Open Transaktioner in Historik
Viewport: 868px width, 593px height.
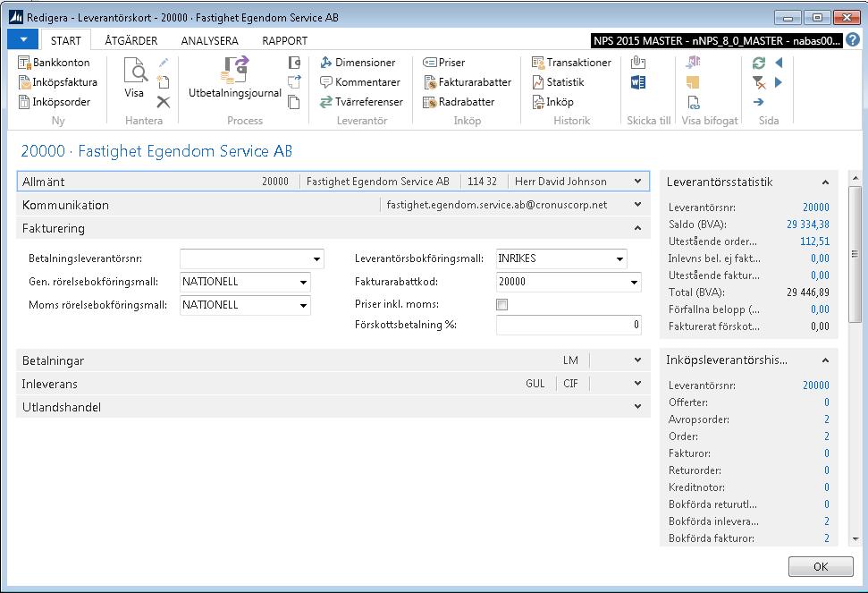click(571, 63)
